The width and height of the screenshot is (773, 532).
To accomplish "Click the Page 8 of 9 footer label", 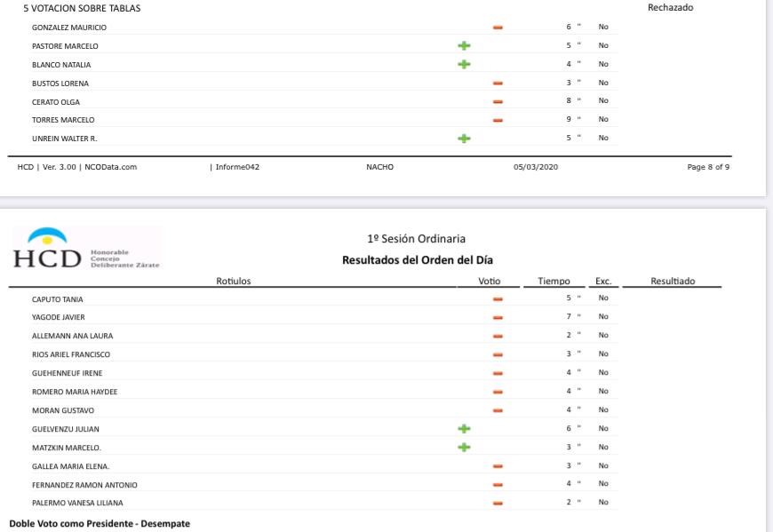I will pos(708,167).
